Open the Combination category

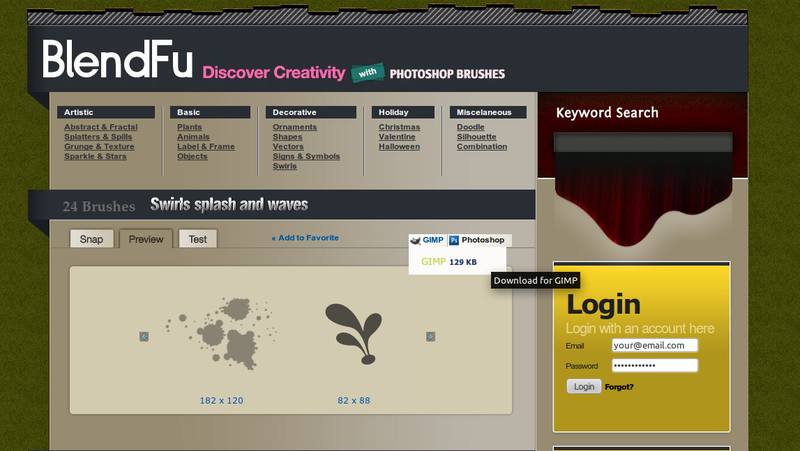tap(482, 146)
